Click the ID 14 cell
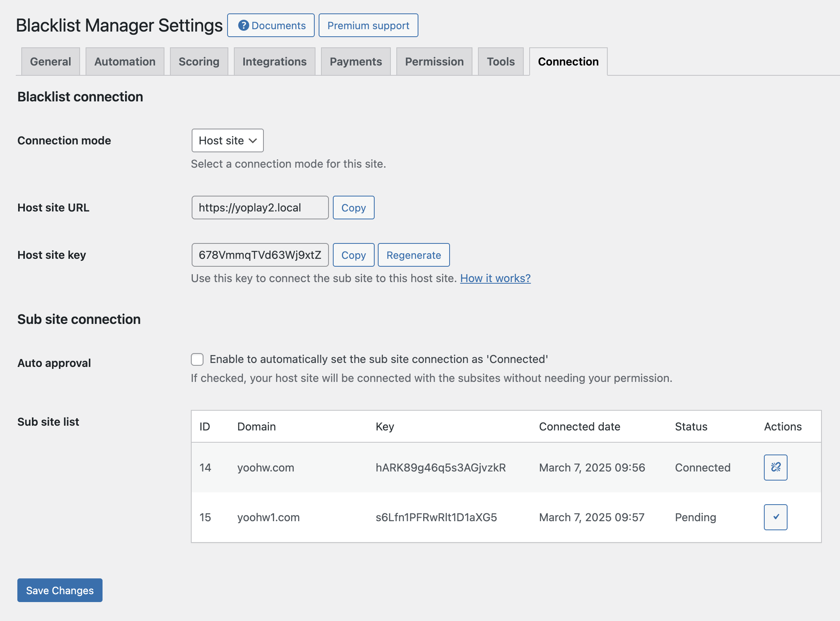Viewport: 840px width, 621px height. [x=205, y=468]
